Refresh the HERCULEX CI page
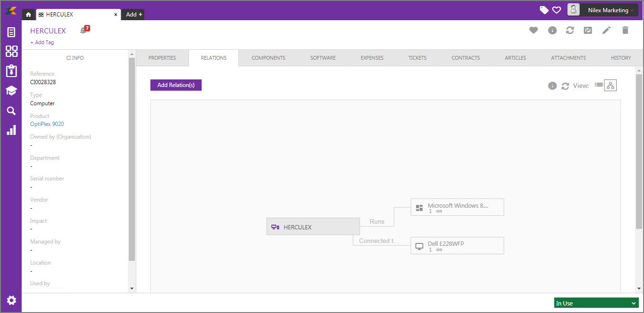 click(x=570, y=30)
